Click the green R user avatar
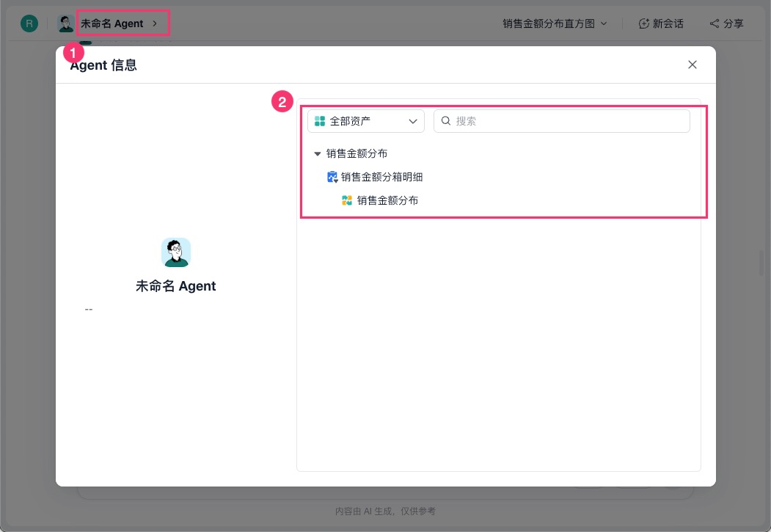Viewport: 771px width, 532px height. (29, 23)
